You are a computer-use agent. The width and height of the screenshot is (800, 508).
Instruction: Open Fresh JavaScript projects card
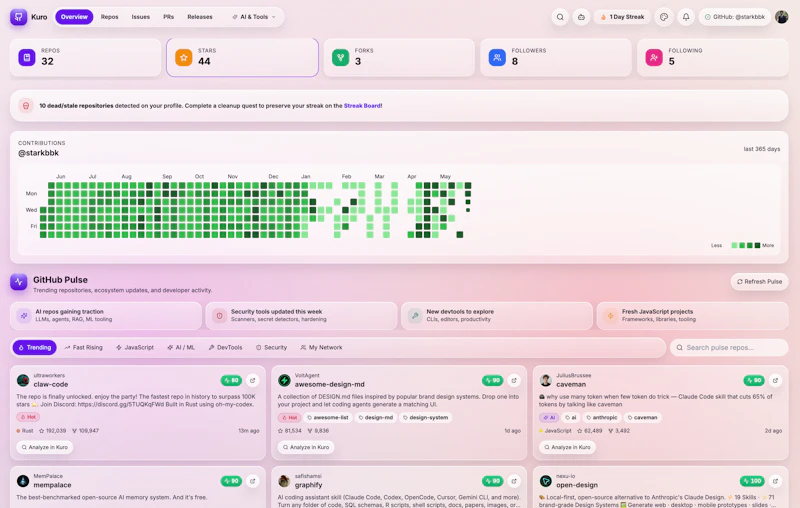point(692,316)
